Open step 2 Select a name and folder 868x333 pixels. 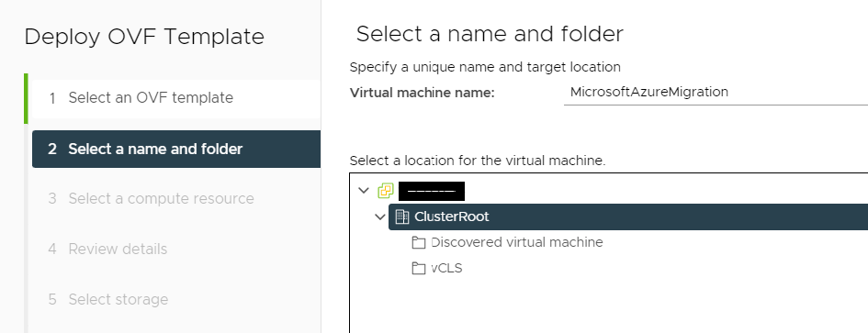click(x=176, y=149)
